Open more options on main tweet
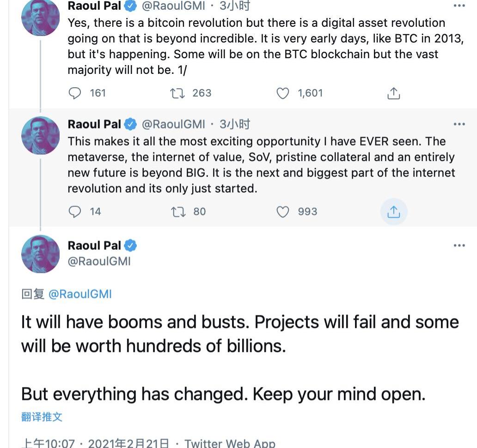Image resolution: width=477 pixels, height=448 pixels. pos(459,245)
